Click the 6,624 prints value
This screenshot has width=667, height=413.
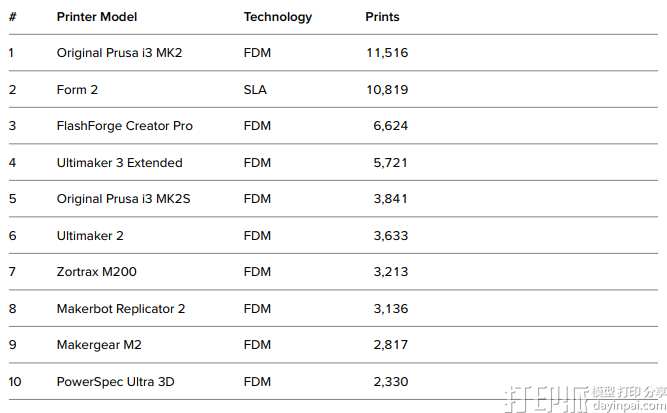coord(391,126)
